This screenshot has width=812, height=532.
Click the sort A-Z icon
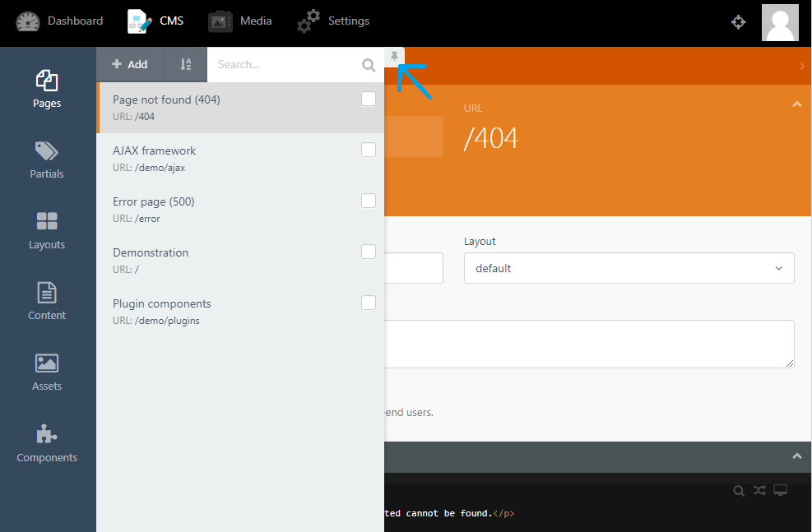pyautogui.click(x=185, y=64)
